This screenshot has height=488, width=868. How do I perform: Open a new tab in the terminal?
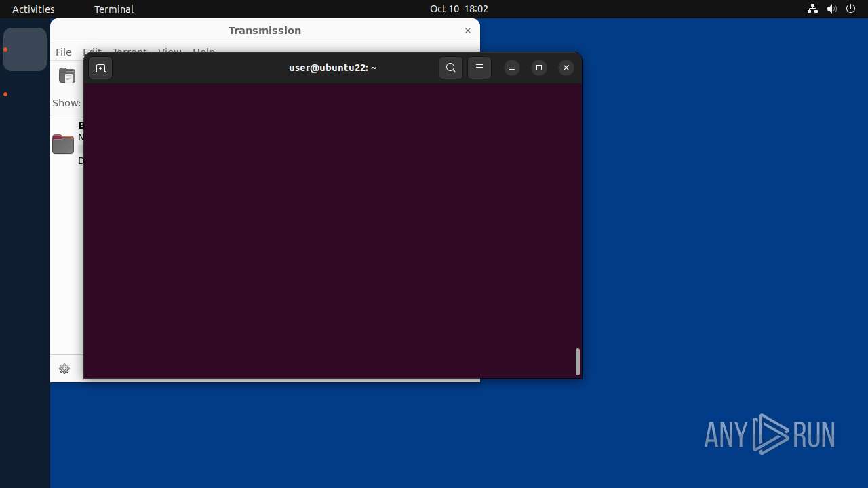click(x=100, y=68)
